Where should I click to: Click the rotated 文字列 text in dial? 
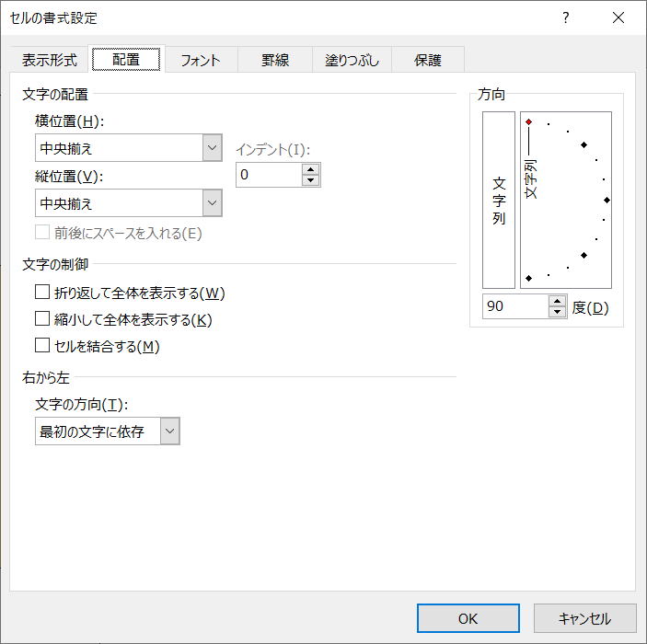pyautogui.click(x=531, y=179)
